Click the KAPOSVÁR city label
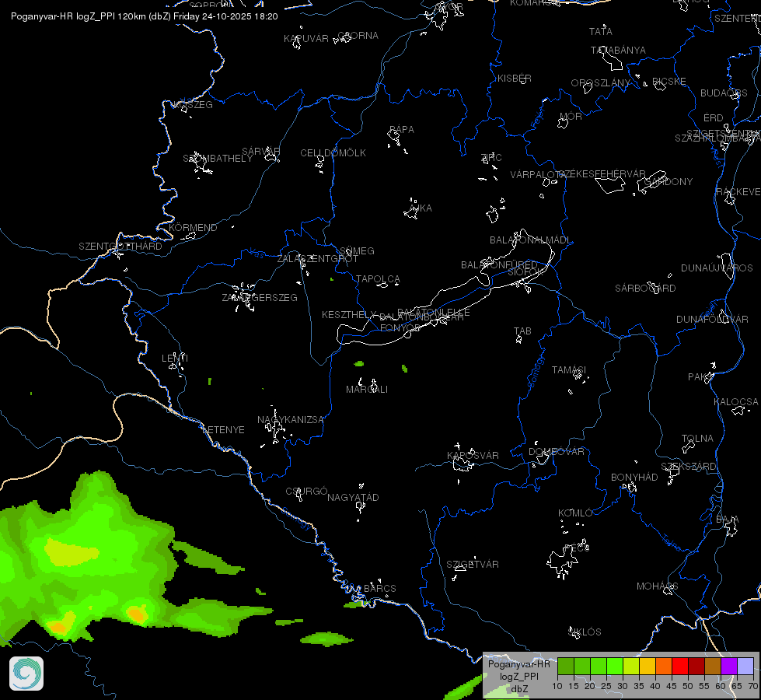This screenshot has height=700, width=761. 473,455
